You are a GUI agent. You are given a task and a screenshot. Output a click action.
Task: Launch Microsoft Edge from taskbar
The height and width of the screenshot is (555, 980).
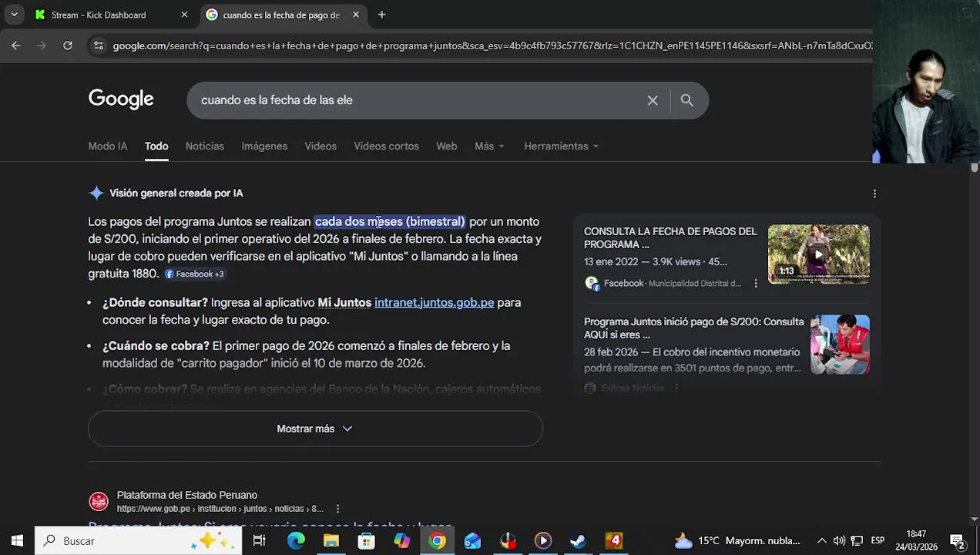point(296,540)
